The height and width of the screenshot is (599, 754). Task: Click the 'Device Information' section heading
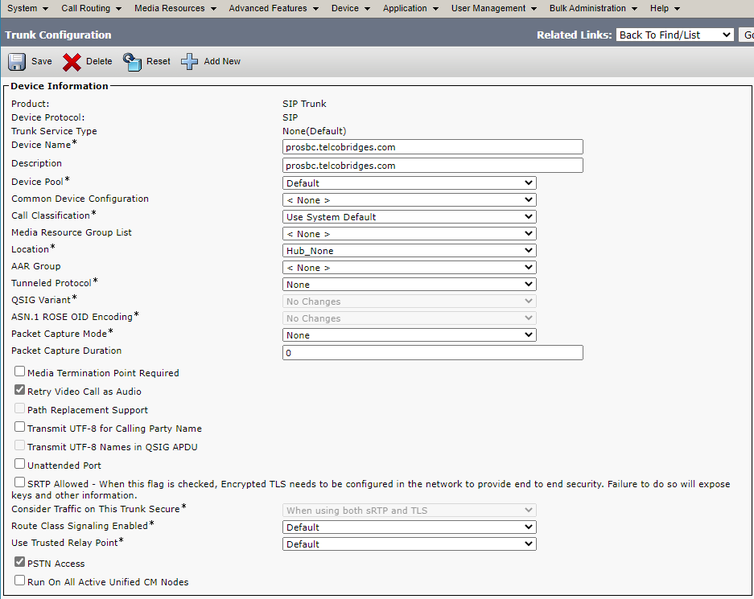point(59,86)
